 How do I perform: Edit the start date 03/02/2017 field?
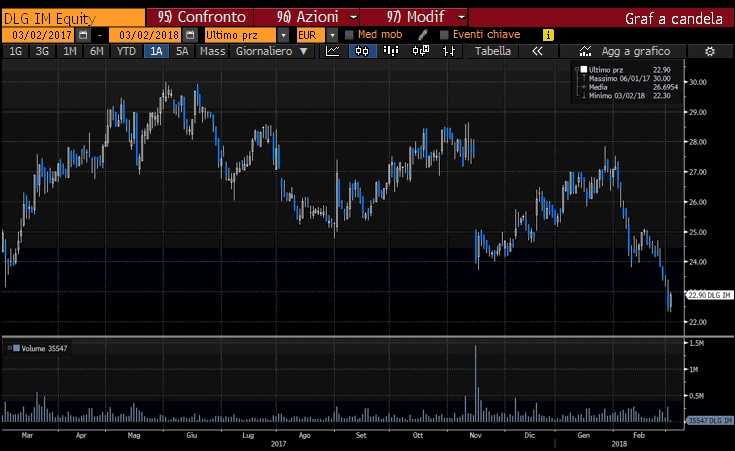(40, 35)
